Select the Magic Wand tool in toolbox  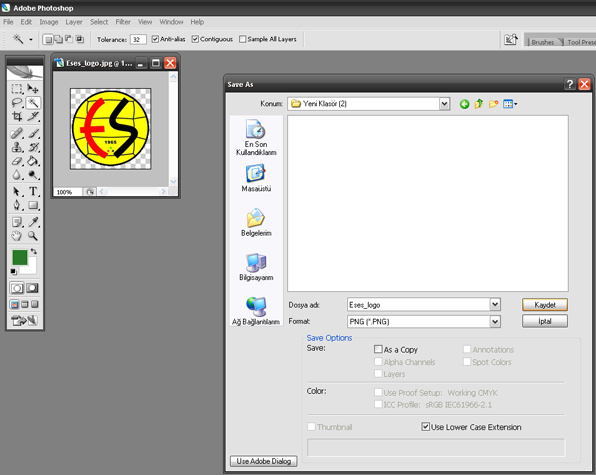[33, 103]
